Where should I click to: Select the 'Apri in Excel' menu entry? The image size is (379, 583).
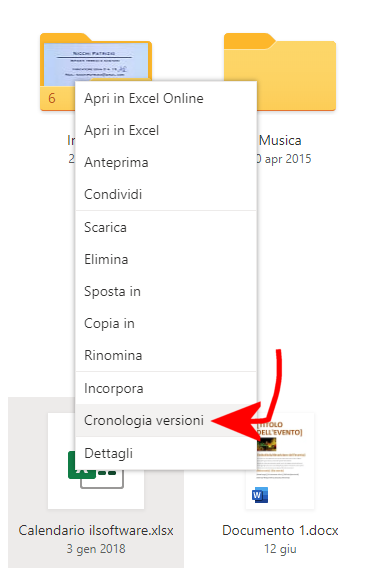click(166, 130)
